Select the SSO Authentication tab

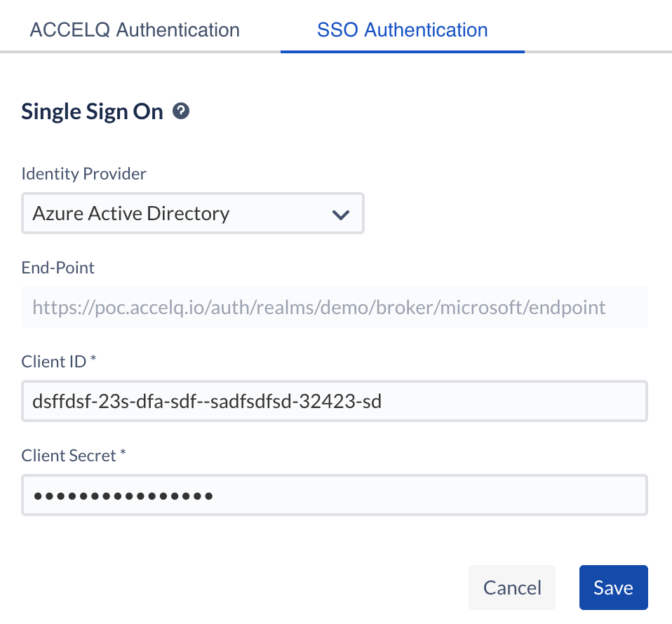(402, 30)
